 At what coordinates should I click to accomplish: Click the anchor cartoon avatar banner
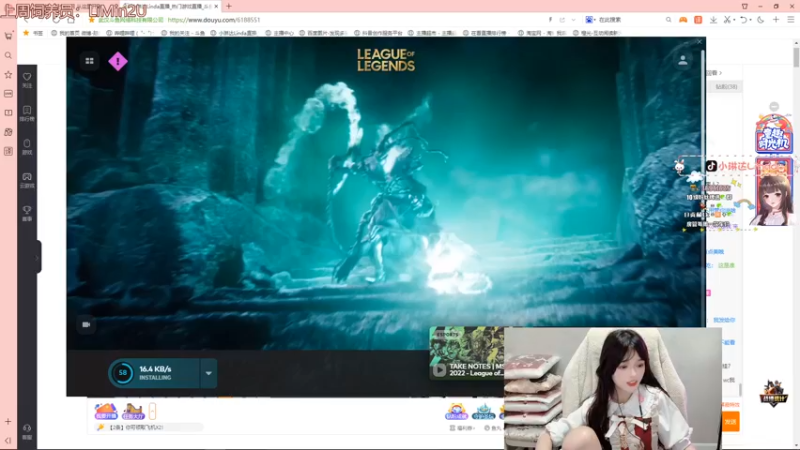(773, 191)
